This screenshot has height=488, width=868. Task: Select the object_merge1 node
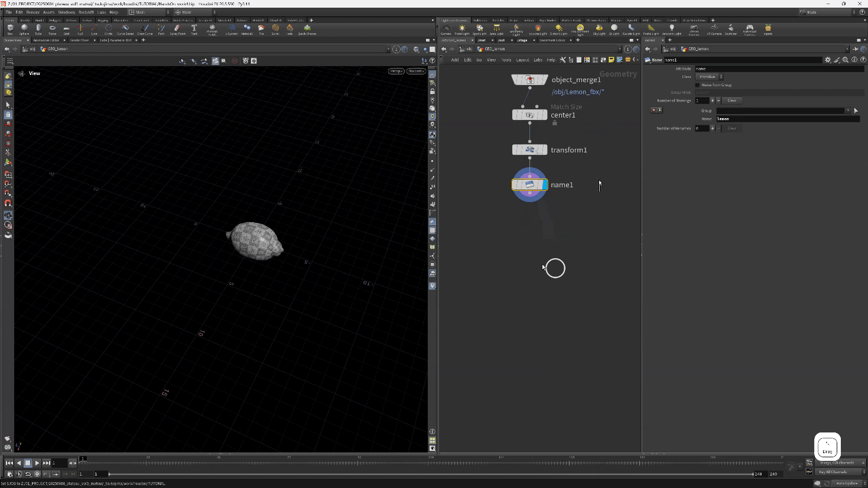pyautogui.click(x=529, y=80)
